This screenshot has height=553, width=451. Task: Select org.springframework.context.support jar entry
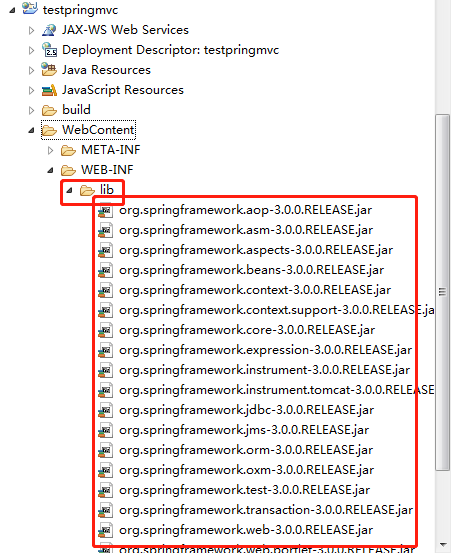point(277,310)
